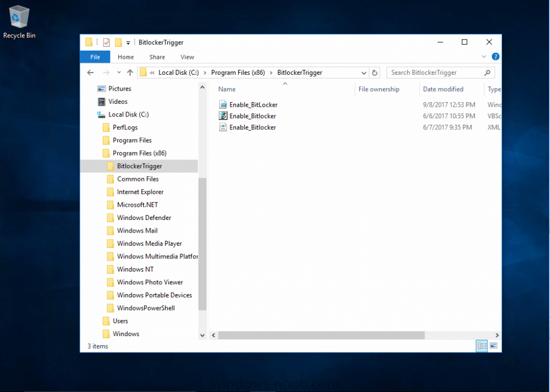550x392 pixels.
Task: Click the horizontal scrollbar left arrow
Action: click(x=213, y=335)
